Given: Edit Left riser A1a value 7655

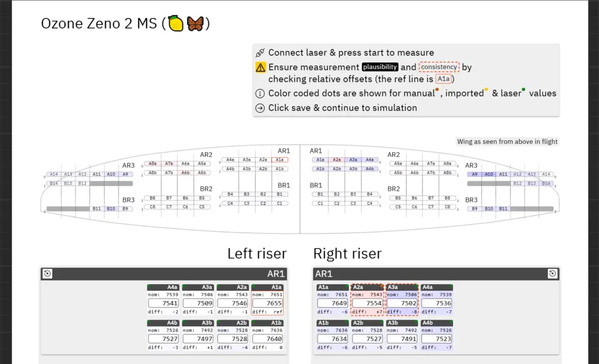Looking at the screenshot, I should coord(268,304).
